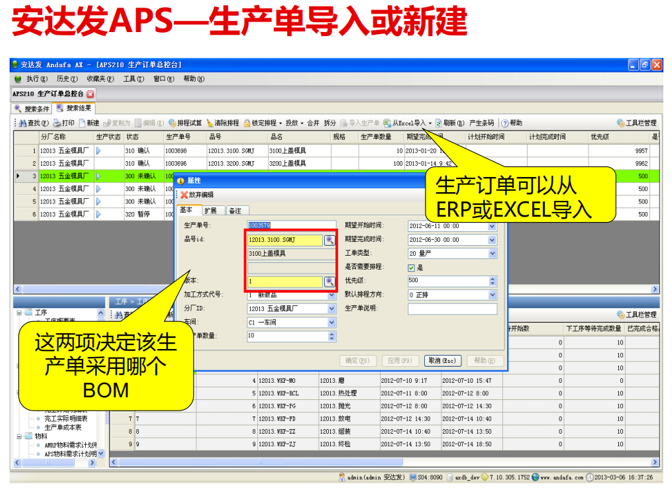This screenshot has width=672, height=491.
Task: Switch to 扩展 tab in dialog
Action: [212, 210]
